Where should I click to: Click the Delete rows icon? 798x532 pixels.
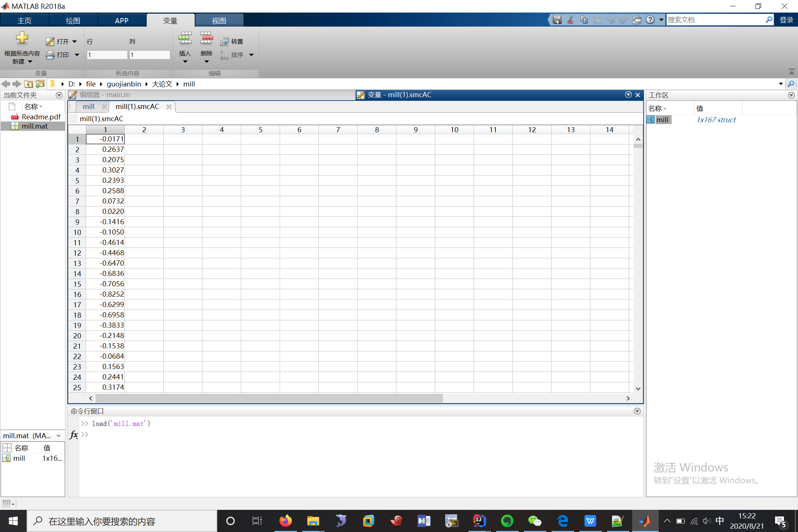point(206,38)
